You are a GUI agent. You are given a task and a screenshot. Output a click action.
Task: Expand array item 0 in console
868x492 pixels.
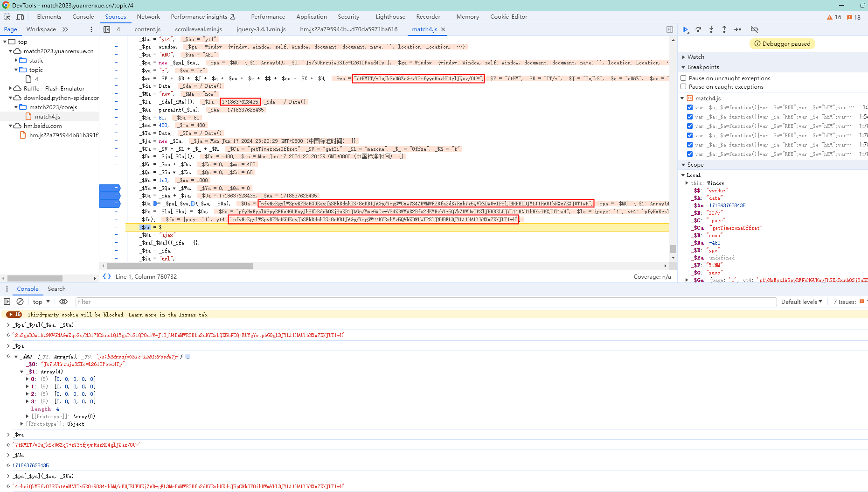(27, 379)
